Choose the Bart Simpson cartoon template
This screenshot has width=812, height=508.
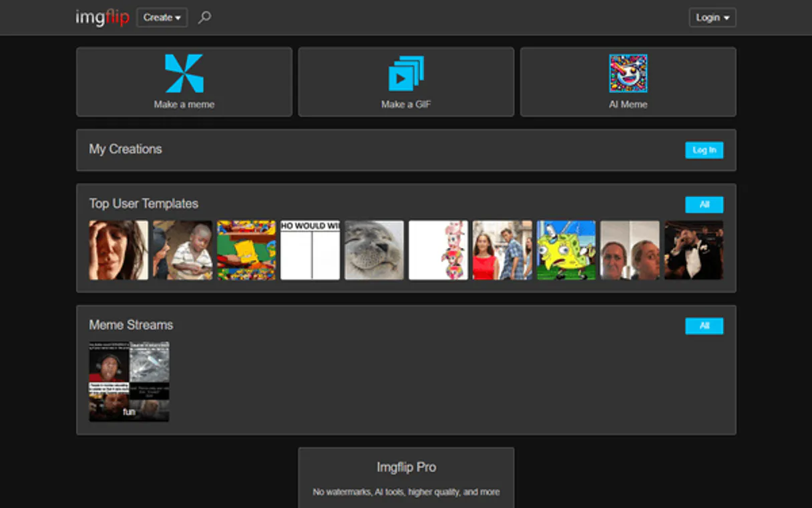click(246, 250)
